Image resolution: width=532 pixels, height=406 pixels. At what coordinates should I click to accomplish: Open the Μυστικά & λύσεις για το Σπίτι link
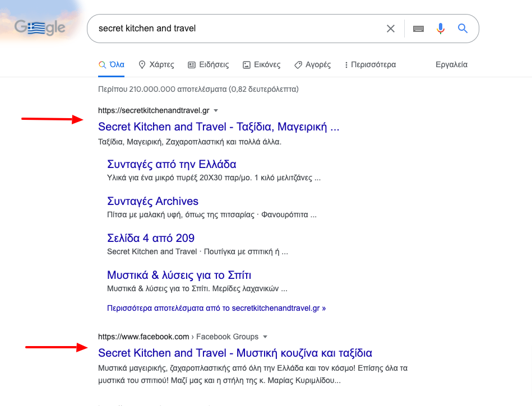click(179, 275)
